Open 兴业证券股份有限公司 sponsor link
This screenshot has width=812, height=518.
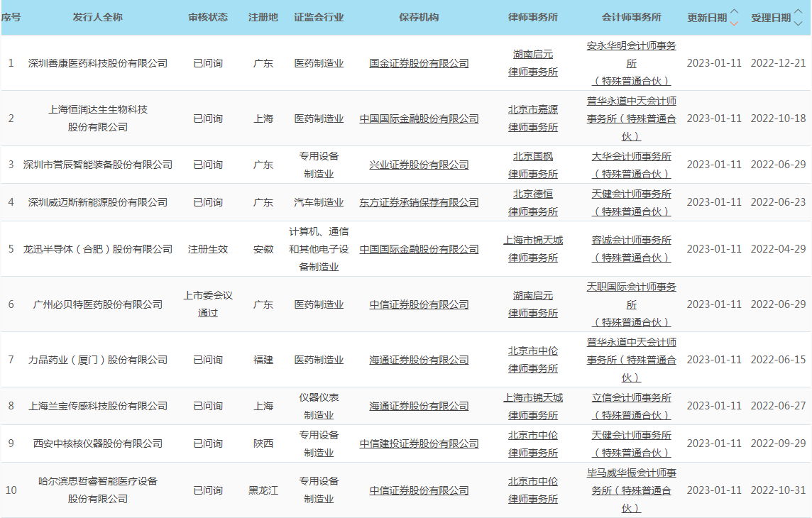pos(419,165)
